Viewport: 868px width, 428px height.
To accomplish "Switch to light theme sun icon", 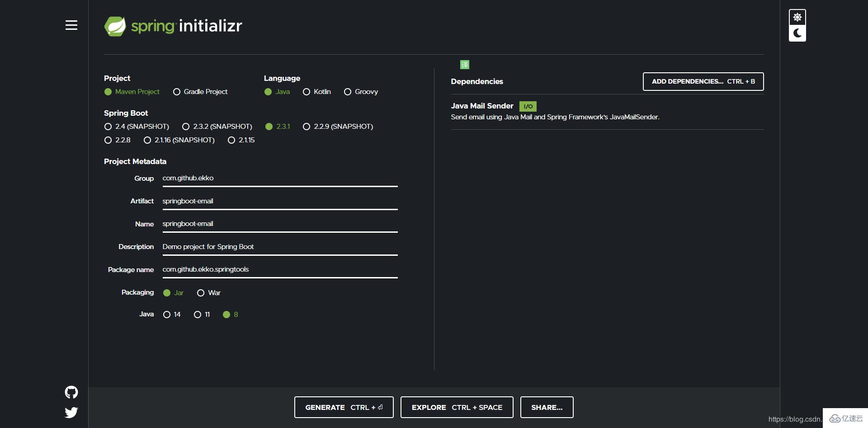I will coord(797,17).
